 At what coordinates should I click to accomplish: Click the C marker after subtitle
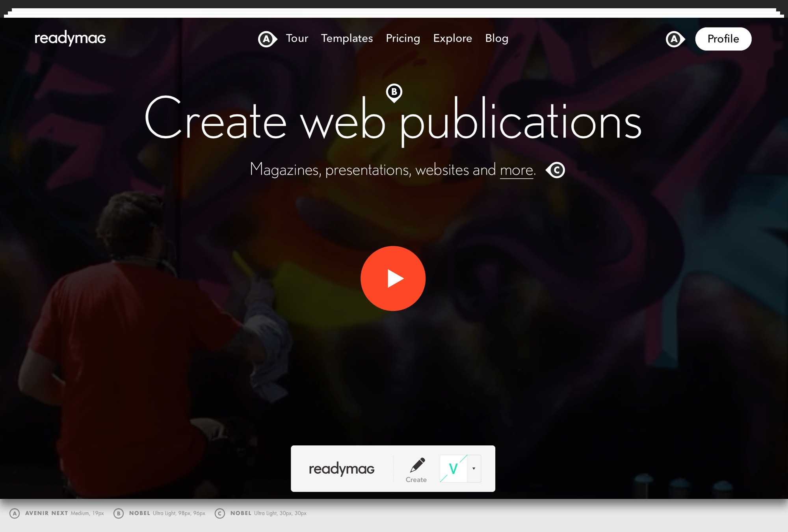click(x=556, y=170)
